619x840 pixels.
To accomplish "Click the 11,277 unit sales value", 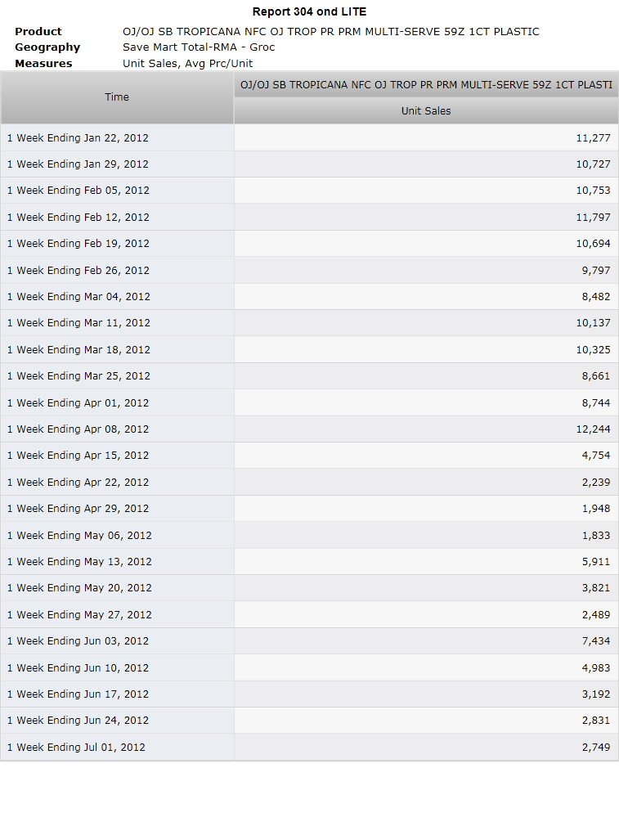I will [x=593, y=137].
